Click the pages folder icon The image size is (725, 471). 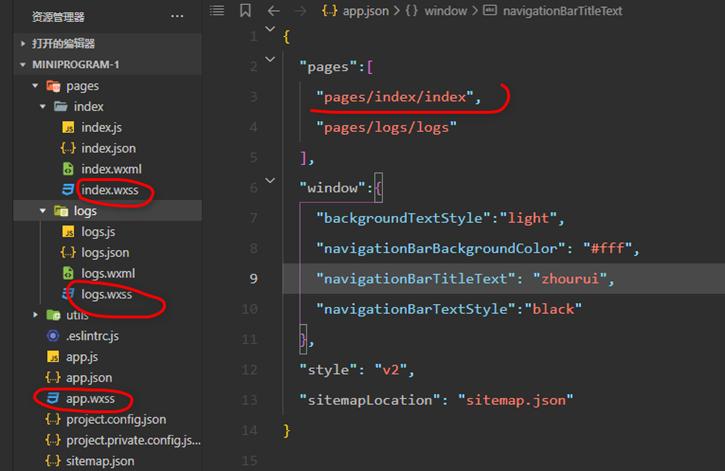[x=53, y=86]
